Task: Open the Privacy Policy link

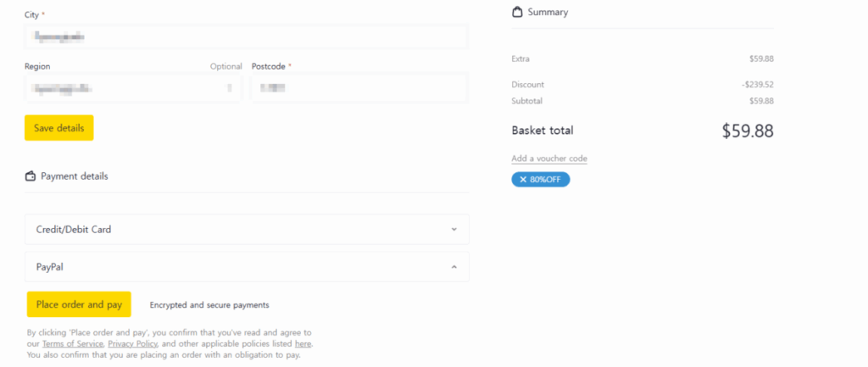Action: [x=132, y=344]
